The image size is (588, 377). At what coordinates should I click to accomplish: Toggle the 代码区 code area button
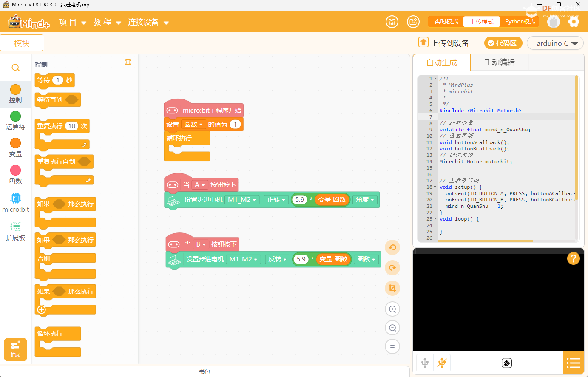(x=503, y=43)
